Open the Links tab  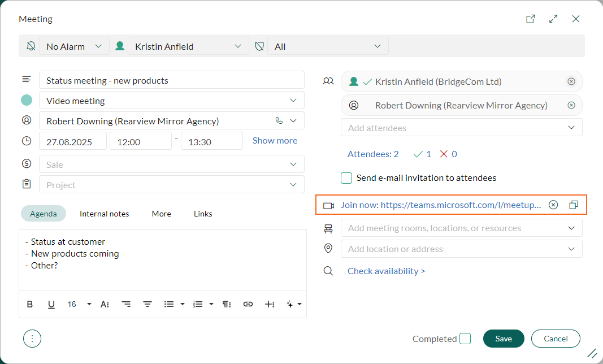point(202,214)
